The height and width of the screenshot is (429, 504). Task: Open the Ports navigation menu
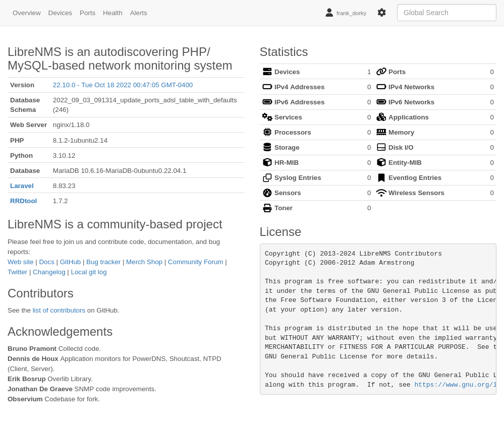(x=87, y=13)
